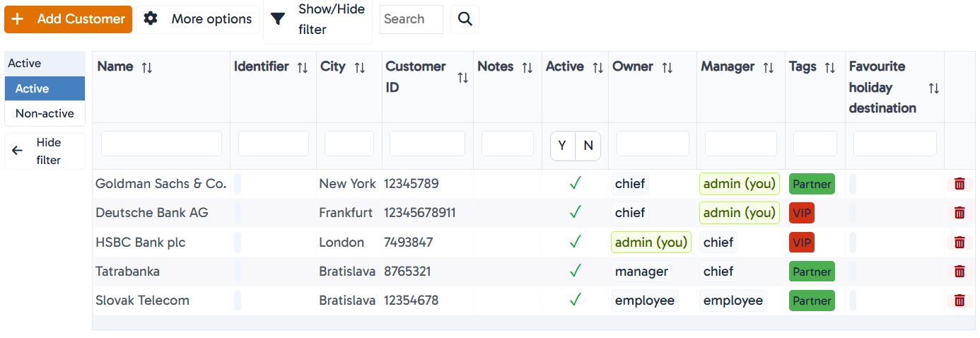Click admin (you) owner on HSBC row
The height and width of the screenshot is (338, 980).
(x=651, y=243)
